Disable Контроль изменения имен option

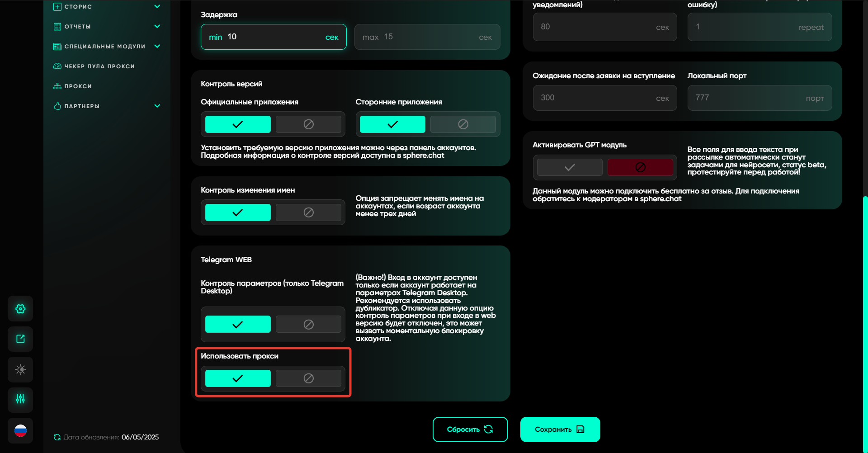point(308,212)
